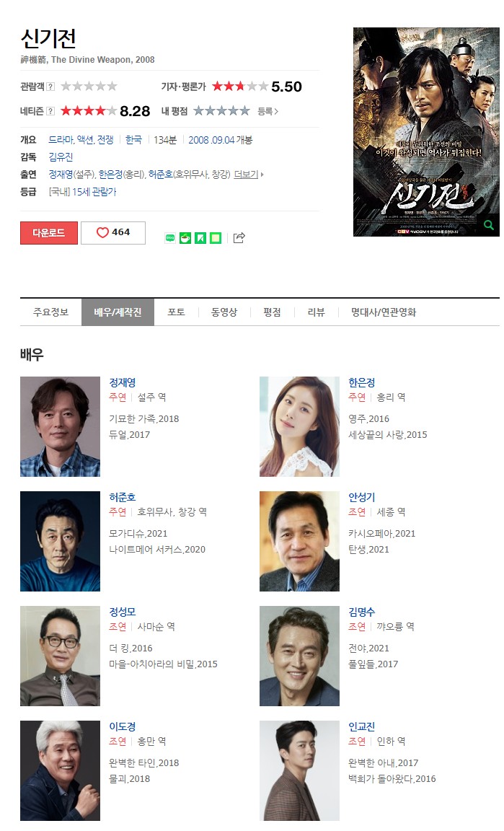Open the 명대사/연관영화 tab

(x=384, y=312)
